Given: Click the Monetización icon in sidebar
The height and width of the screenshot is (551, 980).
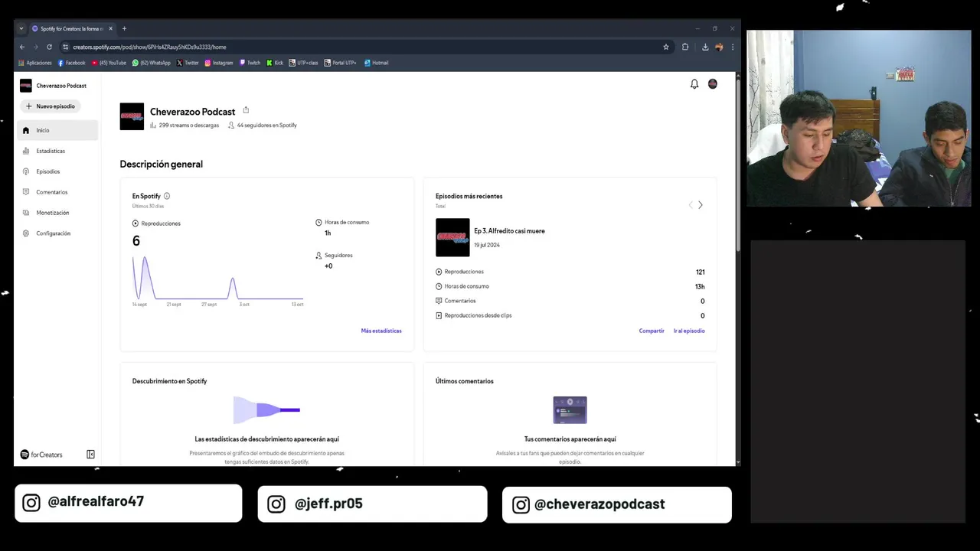Looking at the screenshot, I should [26, 213].
